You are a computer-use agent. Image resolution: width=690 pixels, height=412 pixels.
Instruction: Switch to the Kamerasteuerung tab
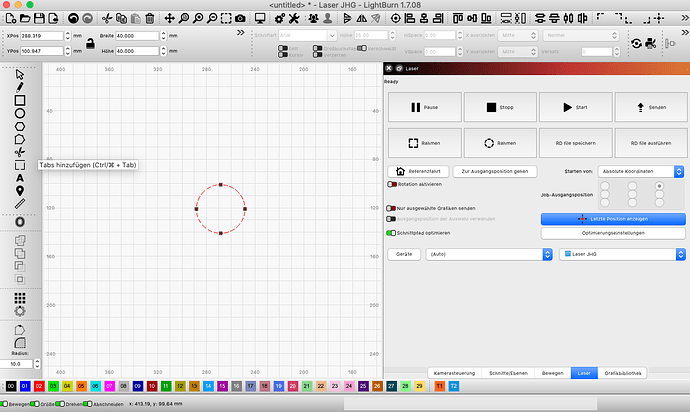tap(454, 373)
